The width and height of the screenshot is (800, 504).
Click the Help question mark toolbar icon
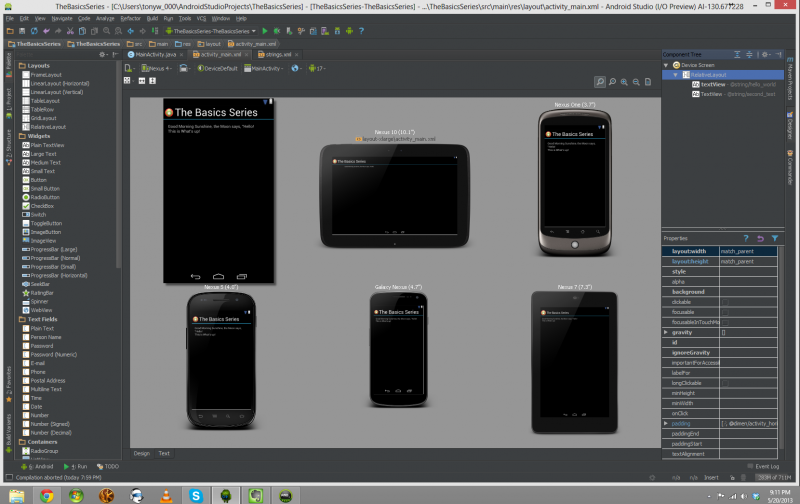click(361, 31)
